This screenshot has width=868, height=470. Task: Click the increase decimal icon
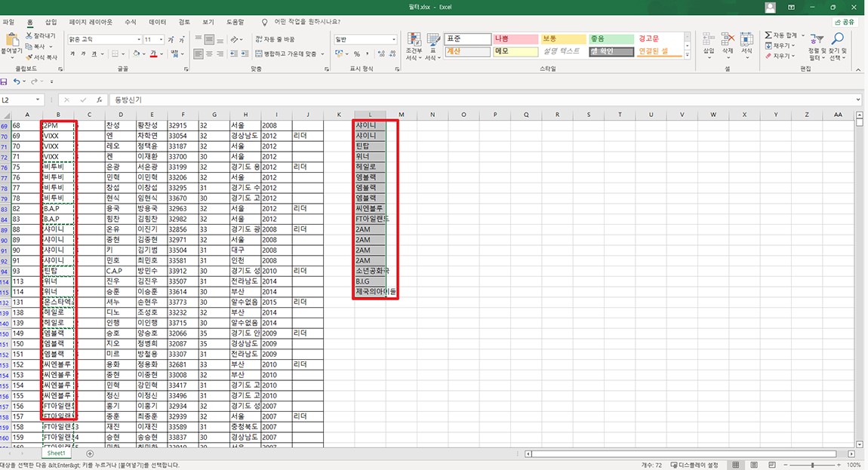coord(380,54)
